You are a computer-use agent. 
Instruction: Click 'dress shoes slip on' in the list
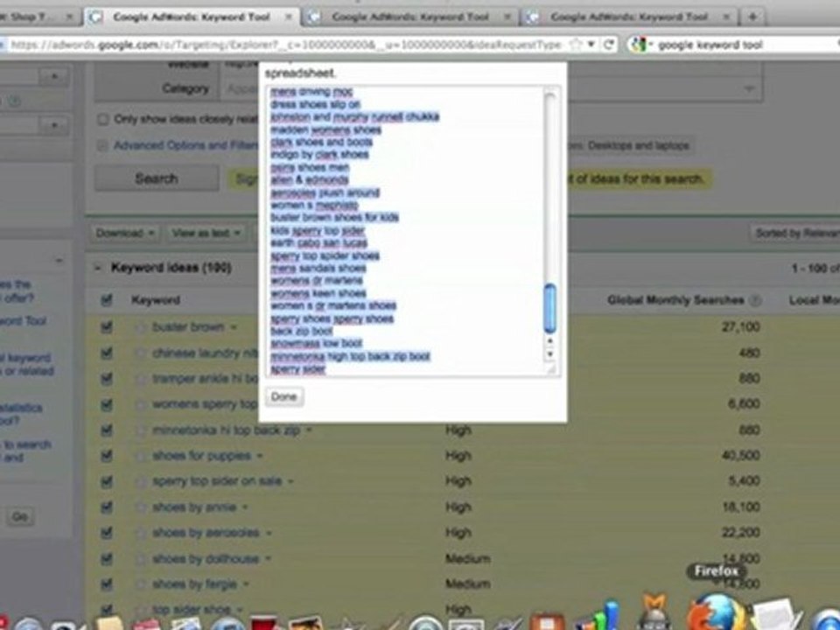[315, 104]
